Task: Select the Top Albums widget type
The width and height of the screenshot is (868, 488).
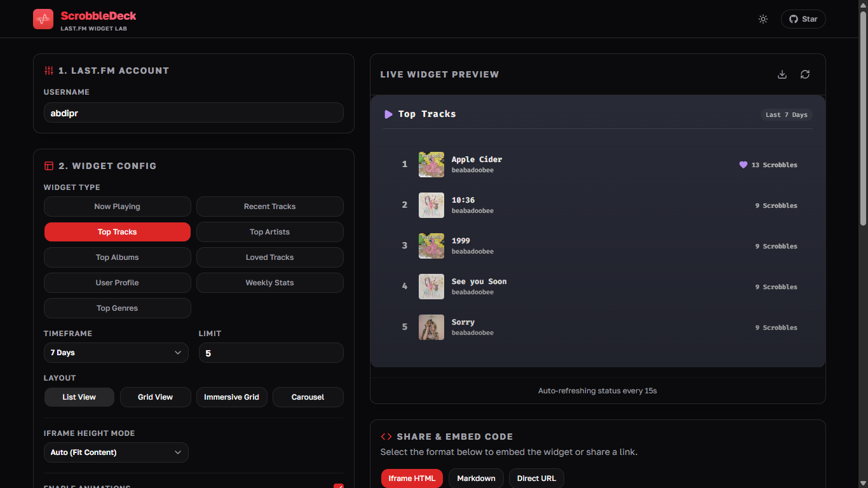Action: click(118, 257)
